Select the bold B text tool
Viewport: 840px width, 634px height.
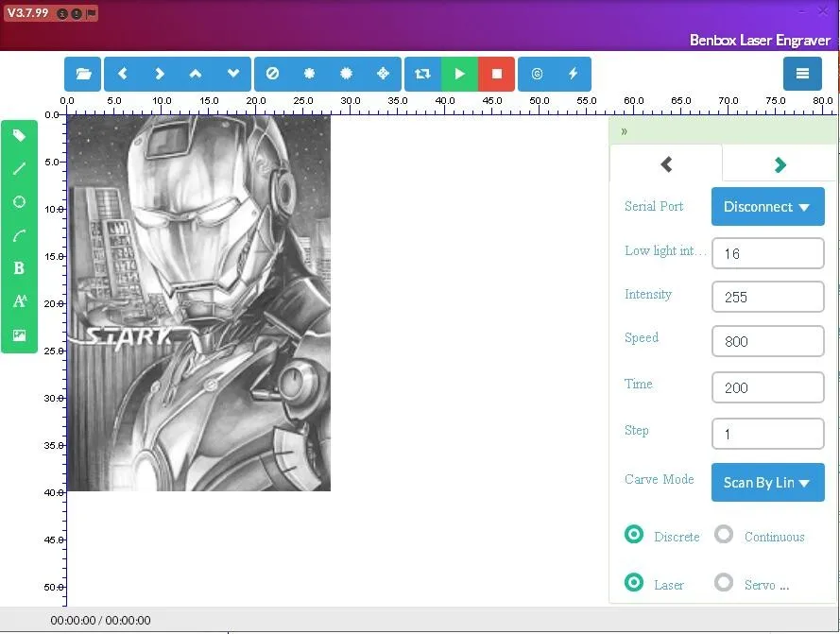click(19, 268)
